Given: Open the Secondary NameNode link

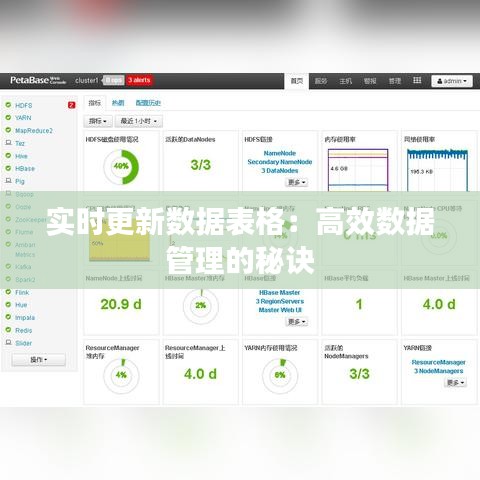Looking at the screenshot, I should (x=280, y=162).
